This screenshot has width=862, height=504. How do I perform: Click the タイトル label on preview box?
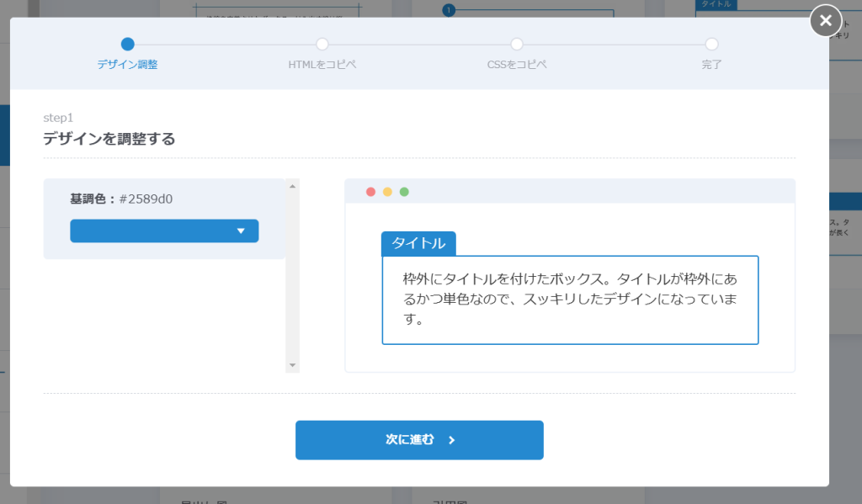(418, 244)
